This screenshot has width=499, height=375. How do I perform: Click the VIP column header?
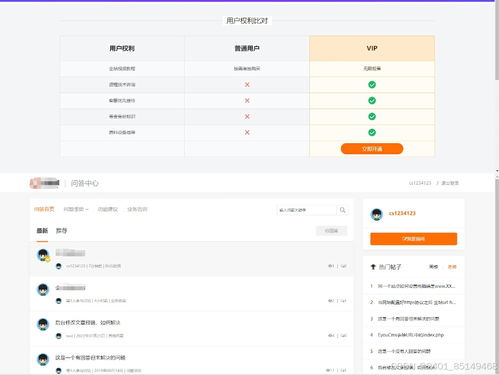tap(372, 48)
